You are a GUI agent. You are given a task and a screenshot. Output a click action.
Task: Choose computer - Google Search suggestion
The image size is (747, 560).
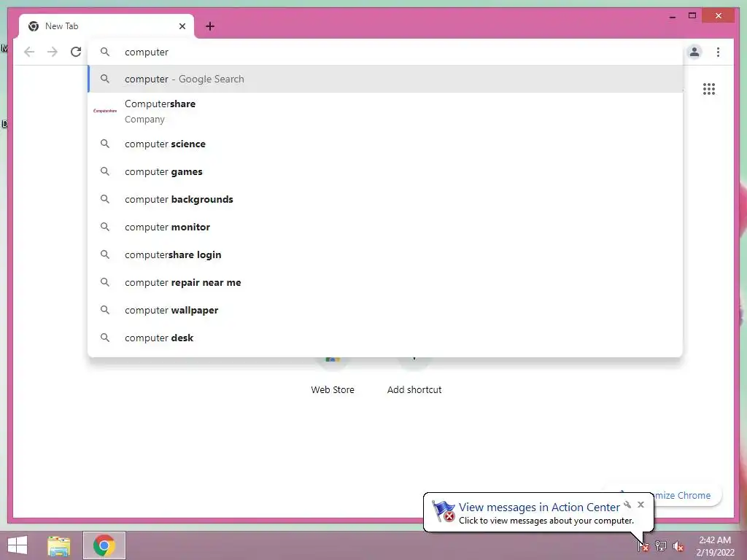pos(385,79)
